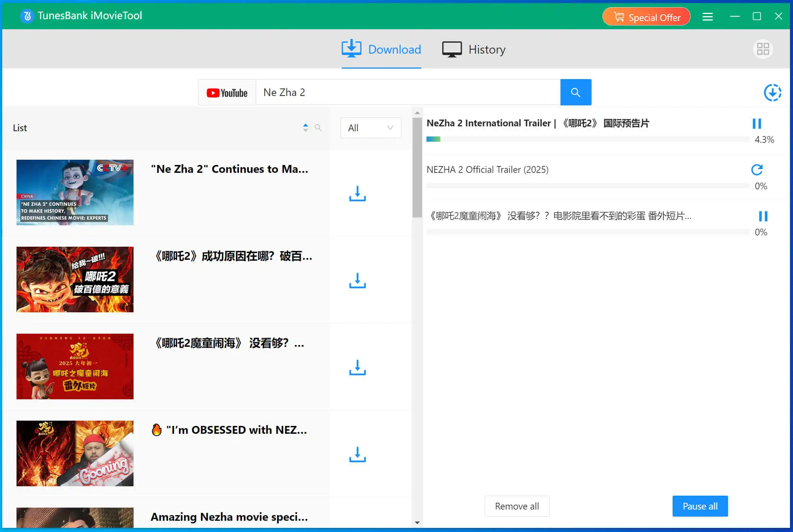793x532 pixels.
Task: Download the "Ne Zha 2" Continues to Ma... video
Action: 357,193
